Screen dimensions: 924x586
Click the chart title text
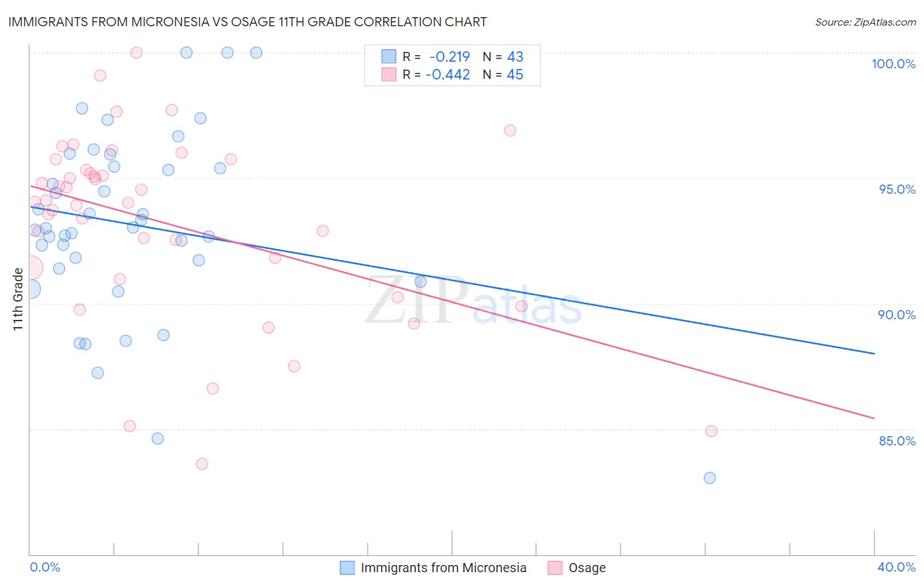point(247,22)
